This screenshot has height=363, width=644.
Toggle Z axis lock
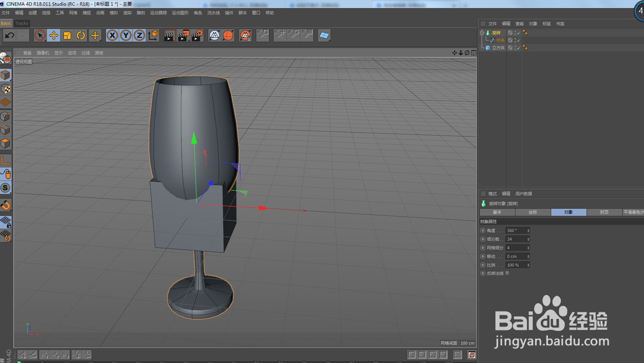(x=139, y=36)
